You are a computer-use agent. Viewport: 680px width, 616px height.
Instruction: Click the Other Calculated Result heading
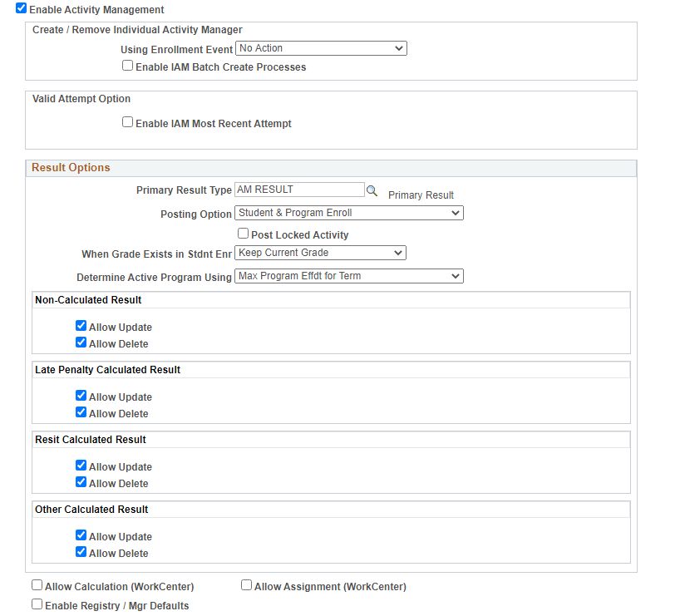pyautogui.click(x=91, y=510)
